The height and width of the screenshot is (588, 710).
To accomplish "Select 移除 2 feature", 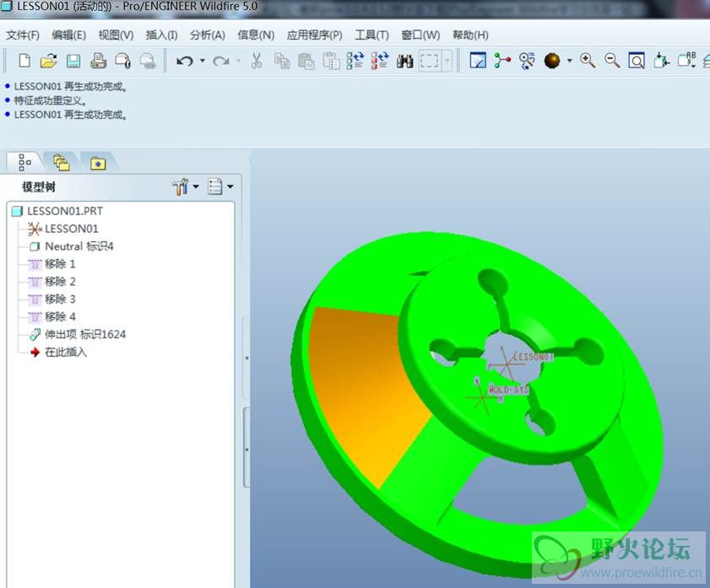I will [x=60, y=282].
